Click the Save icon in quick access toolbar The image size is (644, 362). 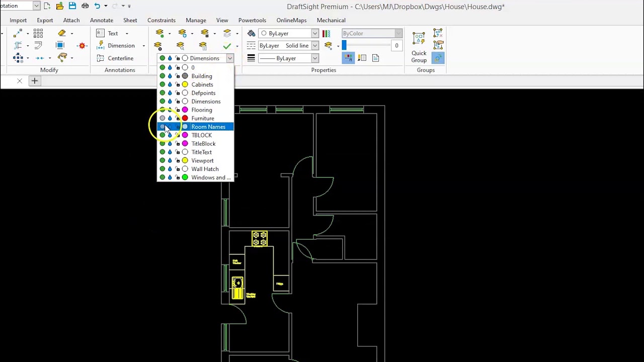point(72,6)
